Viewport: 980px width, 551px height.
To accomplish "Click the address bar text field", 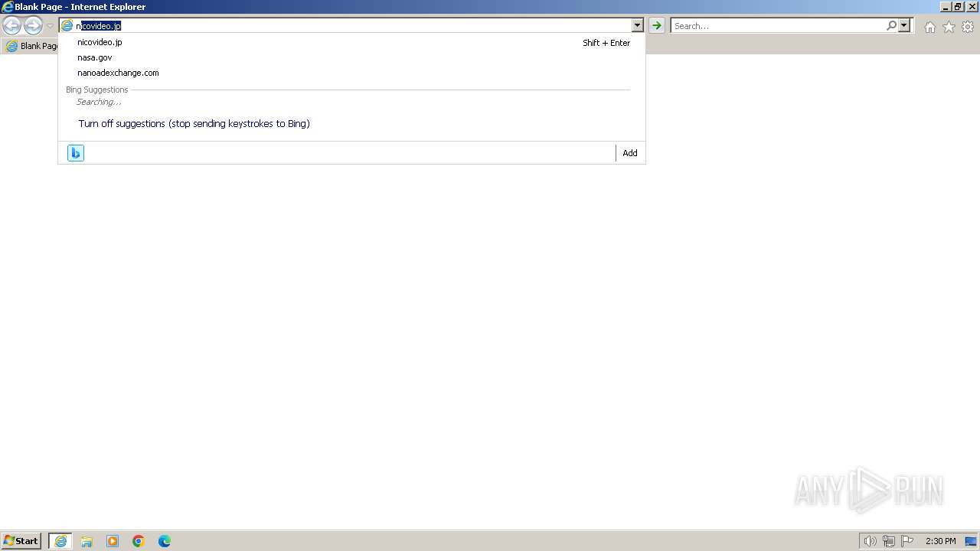I will (352, 26).
